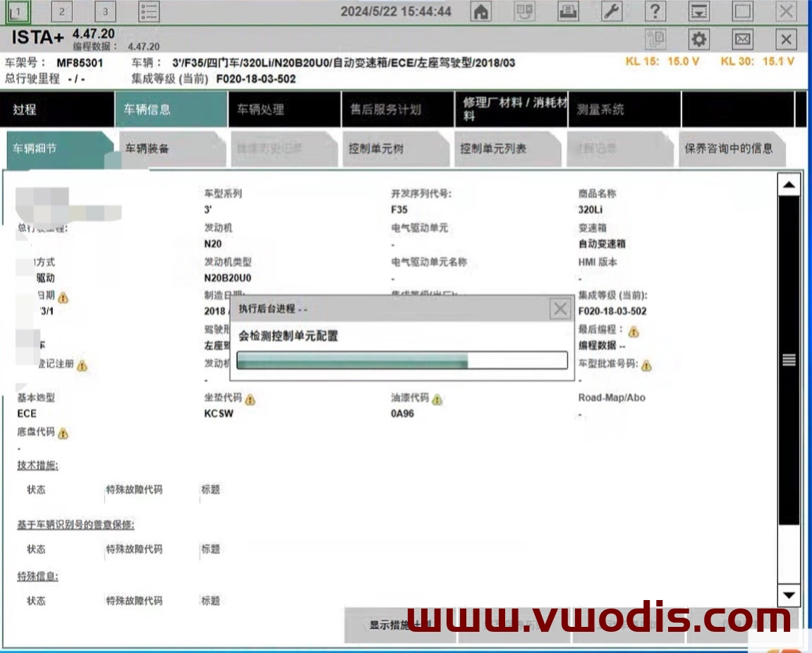
Task: Click the copy vehicle data icon
Action: [655, 40]
